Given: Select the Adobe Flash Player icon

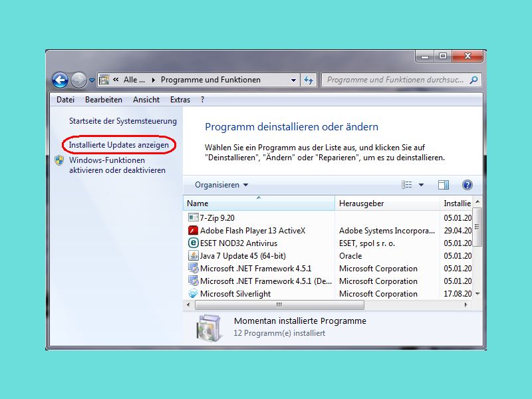Looking at the screenshot, I should (193, 230).
